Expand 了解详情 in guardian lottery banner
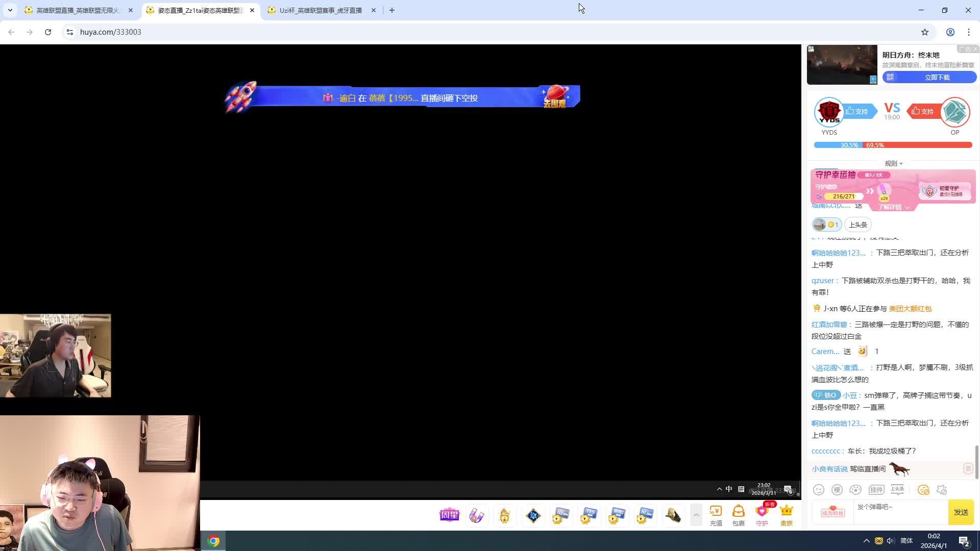 pyautogui.click(x=893, y=207)
